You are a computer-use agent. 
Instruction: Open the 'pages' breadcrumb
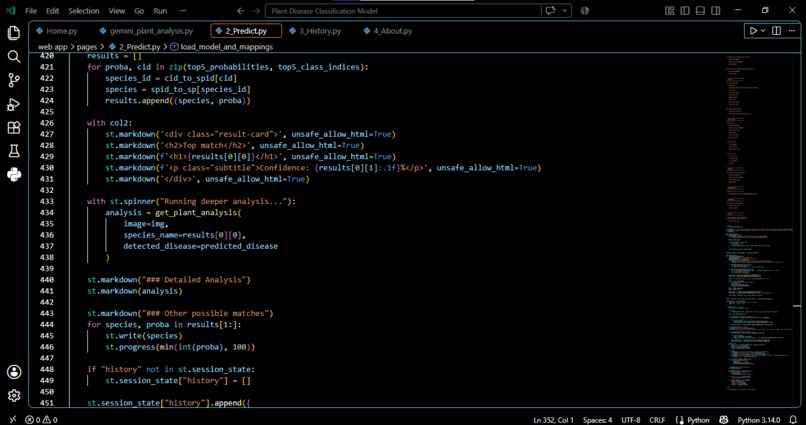(x=87, y=47)
